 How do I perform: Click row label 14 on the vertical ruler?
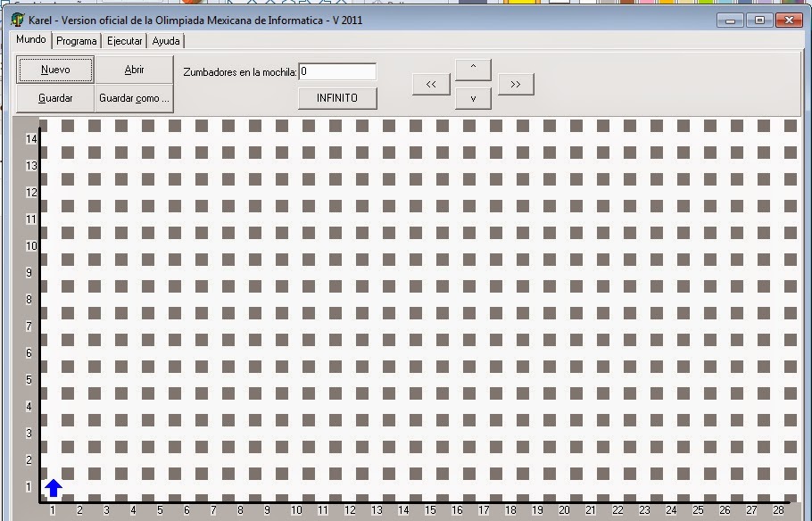[x=29, y=138]
